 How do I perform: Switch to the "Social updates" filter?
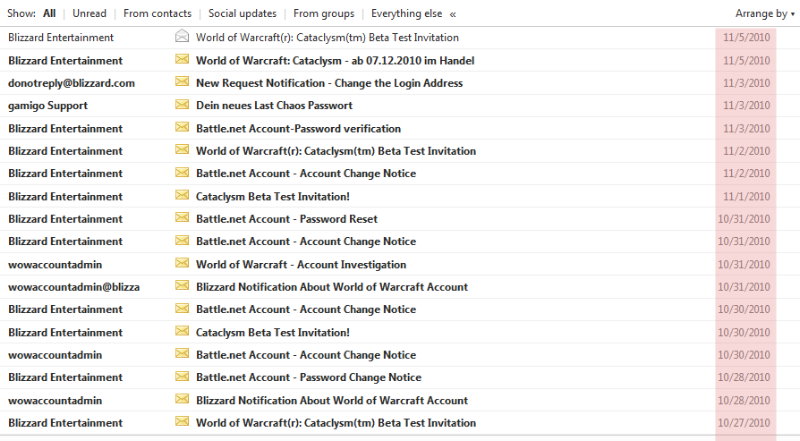pyautogui.click(x=242, y=13)
